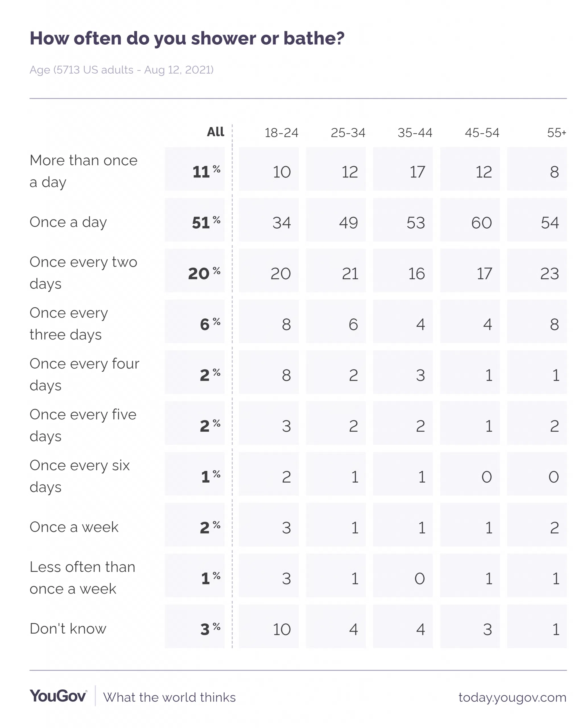
Task: Click the "Once every two days" label
Action: 83,273
